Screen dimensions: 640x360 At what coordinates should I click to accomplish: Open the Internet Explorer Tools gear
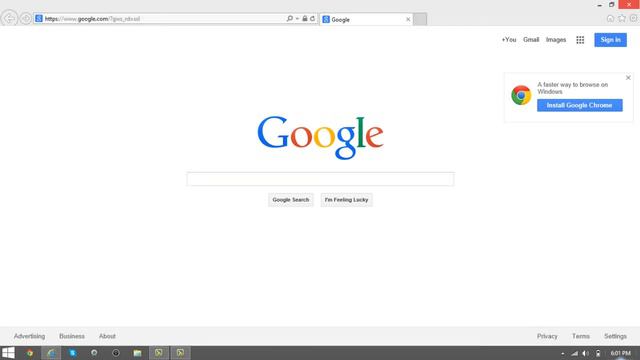(633, 18)
